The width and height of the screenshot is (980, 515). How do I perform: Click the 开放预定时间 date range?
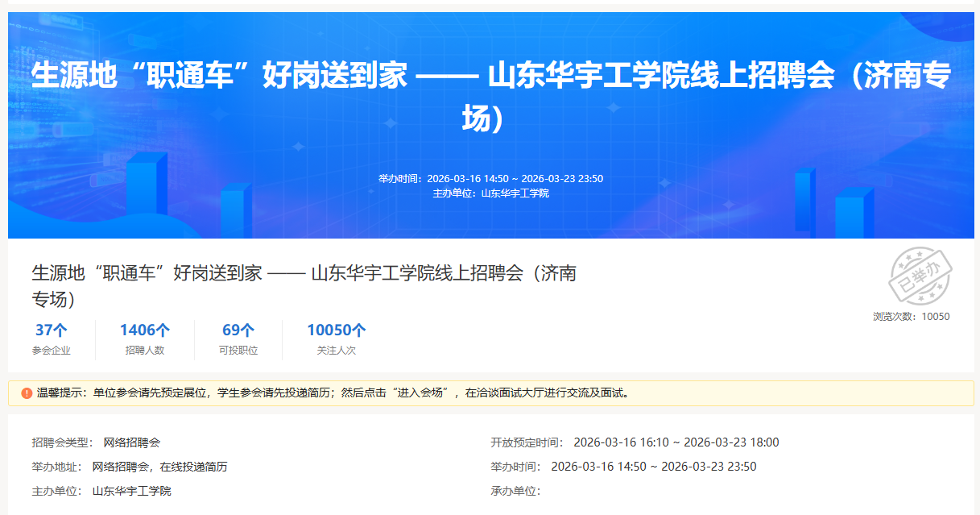point(676,442)
